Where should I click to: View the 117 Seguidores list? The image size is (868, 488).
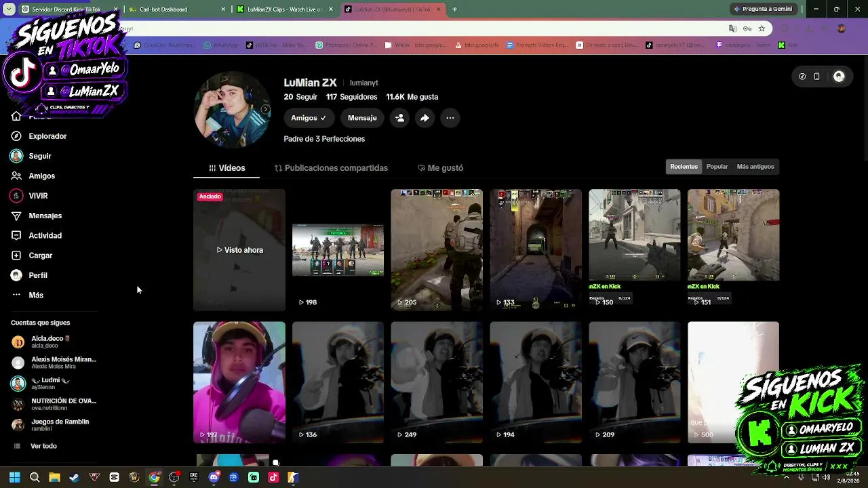pyautogui.click(x=351, y=97)
